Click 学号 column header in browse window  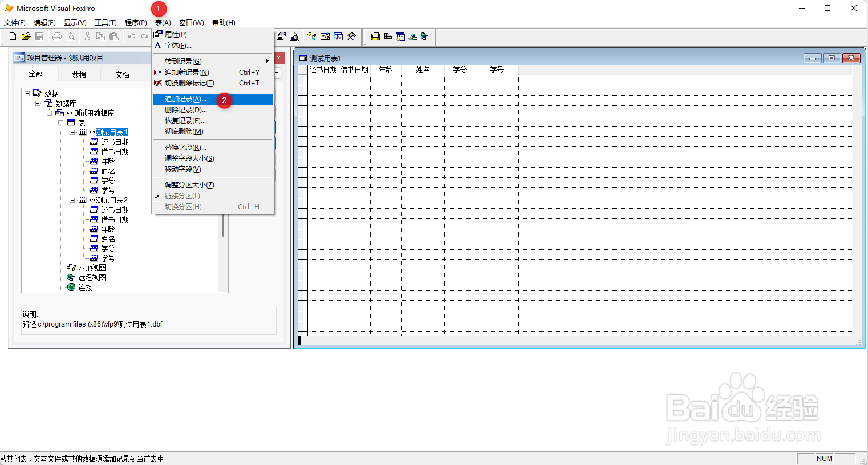coord(497,70)
